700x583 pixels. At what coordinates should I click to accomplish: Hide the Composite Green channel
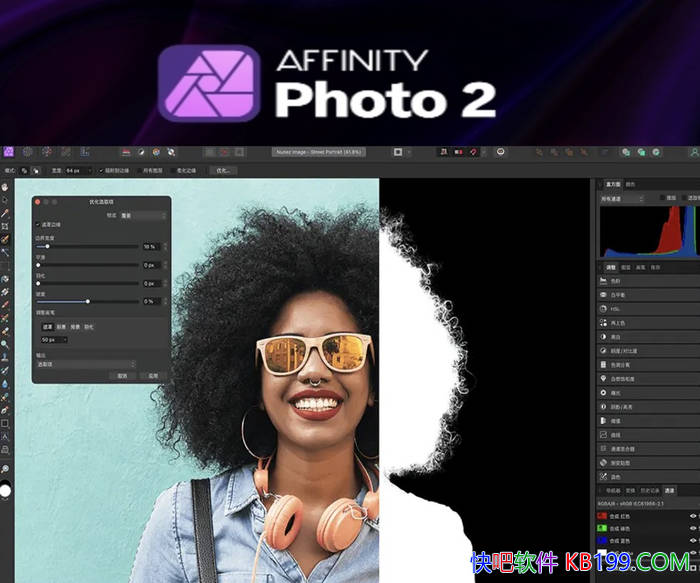coord(693,529)
